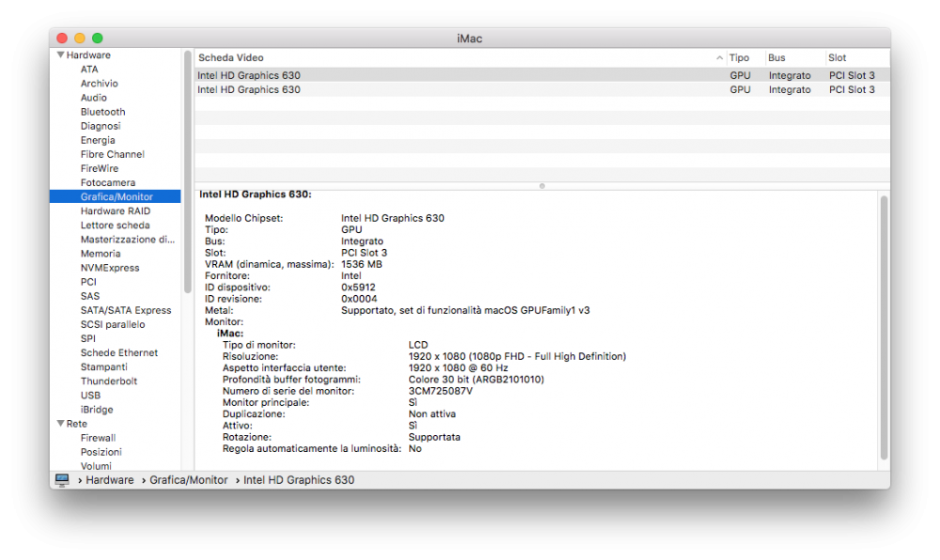Click the Rotazione value Supportata

coord(434,437)
